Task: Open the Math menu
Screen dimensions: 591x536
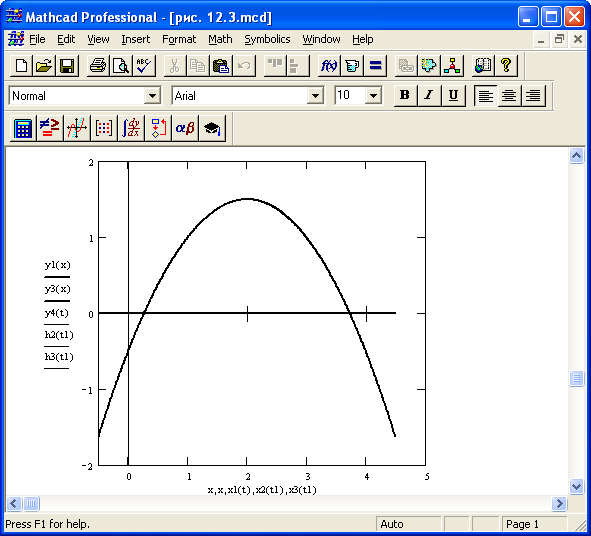Action: 220,39
